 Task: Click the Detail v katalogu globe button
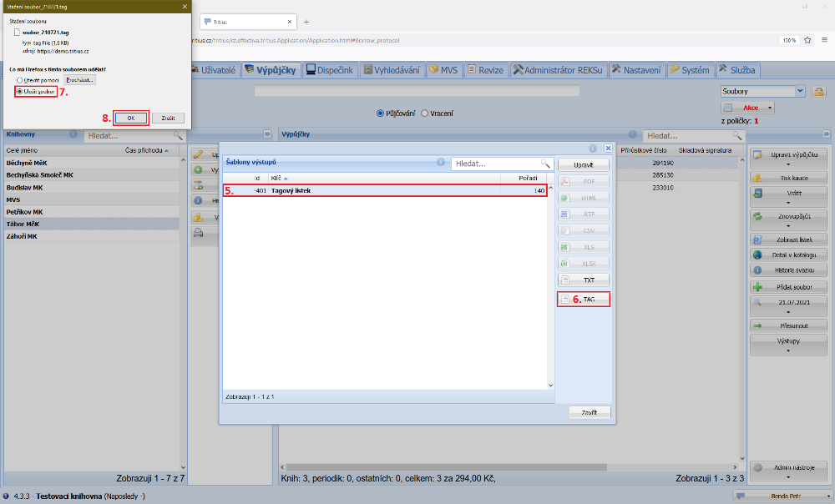[789, 255]
